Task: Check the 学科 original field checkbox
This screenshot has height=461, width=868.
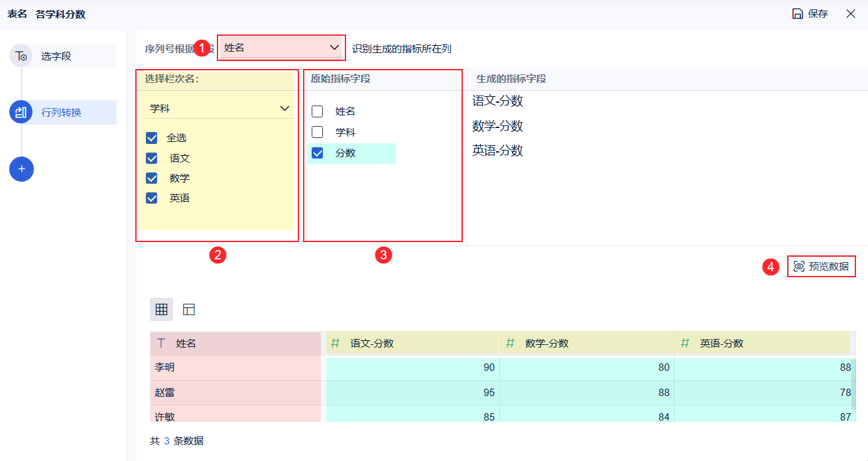Action: 318,132
